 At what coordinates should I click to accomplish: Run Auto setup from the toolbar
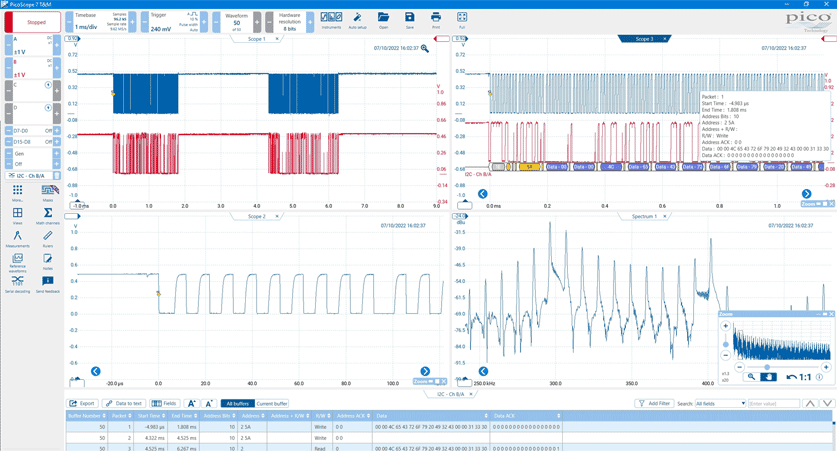pyautogui.click(x=357, y=20)
